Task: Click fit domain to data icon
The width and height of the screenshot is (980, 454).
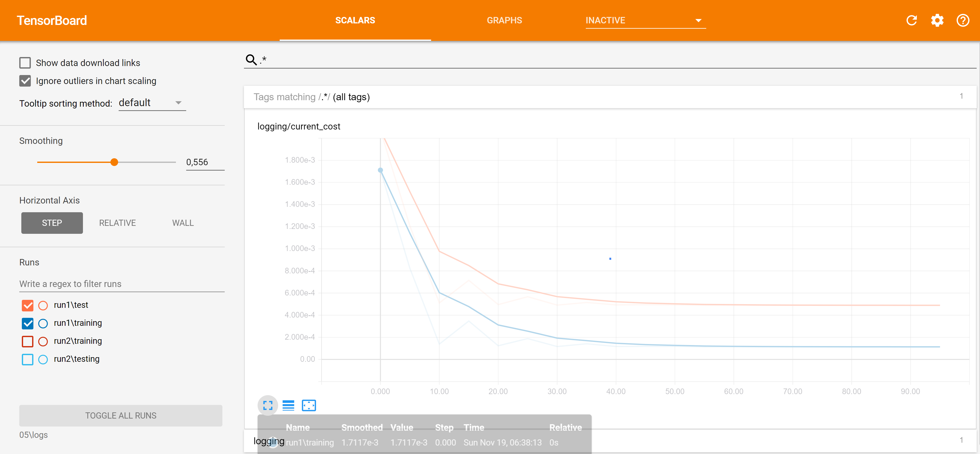Action: coord(308,405)
